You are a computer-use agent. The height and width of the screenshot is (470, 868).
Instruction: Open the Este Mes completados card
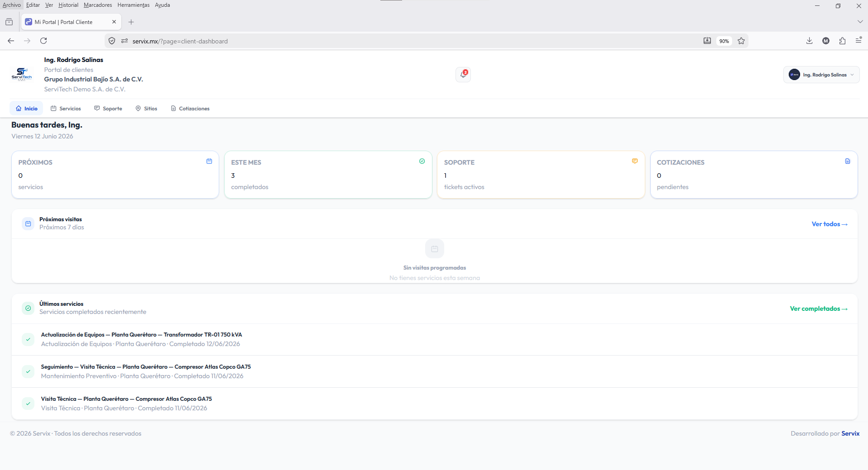pos(328,175)
